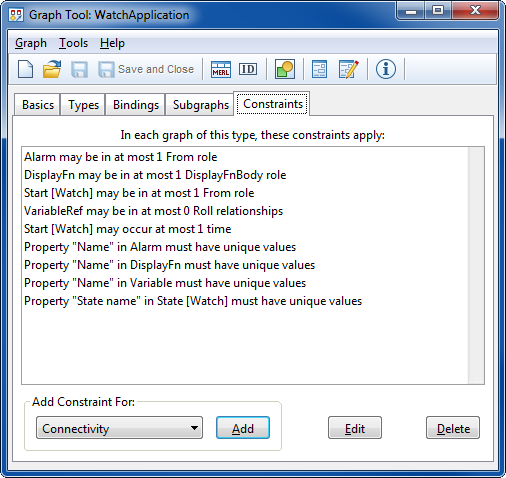Click the edit form pencil icon
506x478 pixels.
(x=349, y=69)
